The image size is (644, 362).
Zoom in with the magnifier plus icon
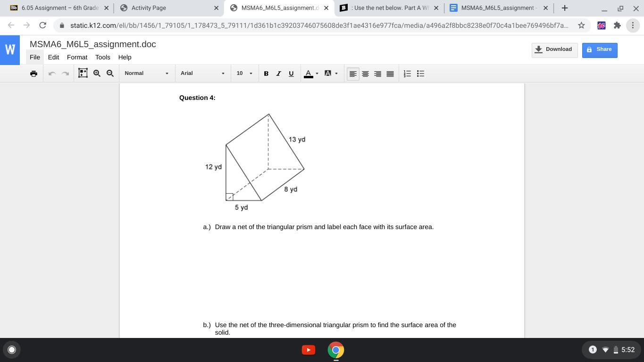click(x=97, y=73)
